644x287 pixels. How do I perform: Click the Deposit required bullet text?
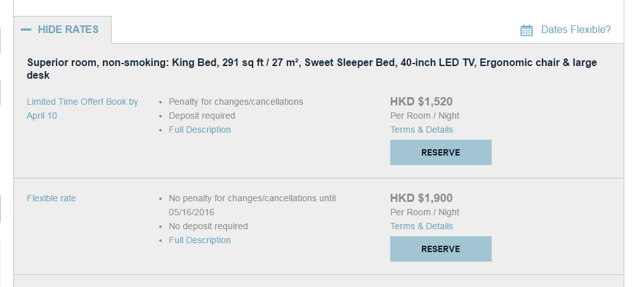[202, 116]
